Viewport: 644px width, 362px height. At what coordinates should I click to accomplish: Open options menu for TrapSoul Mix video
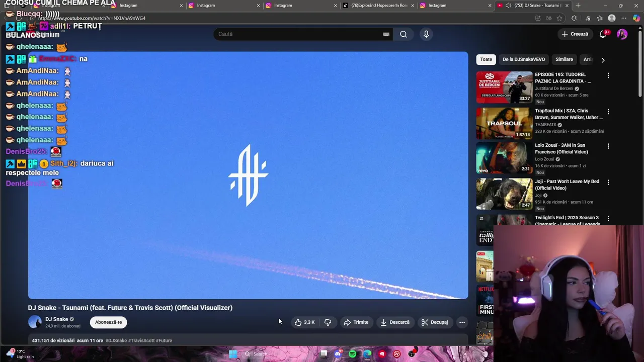(x=608, y=112)
